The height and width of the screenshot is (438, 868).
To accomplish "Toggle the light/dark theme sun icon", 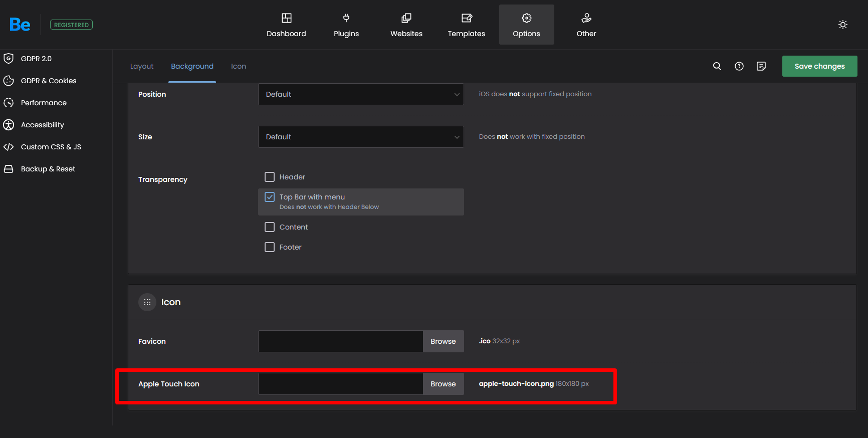I will pos(843,25).
